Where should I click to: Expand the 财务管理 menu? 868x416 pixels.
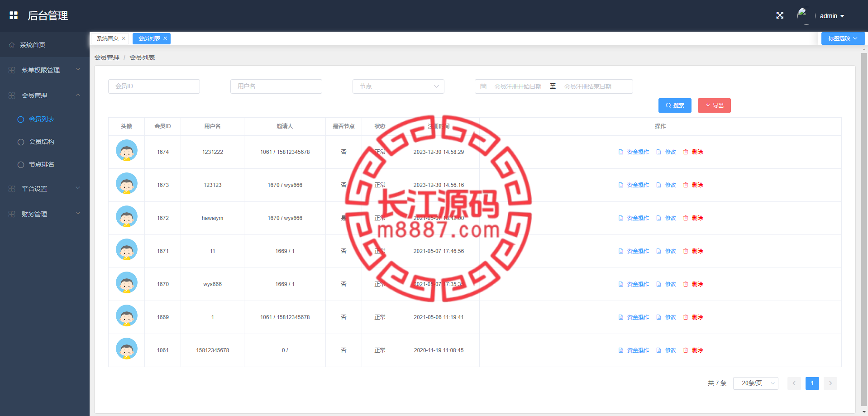tap(45, 214)
